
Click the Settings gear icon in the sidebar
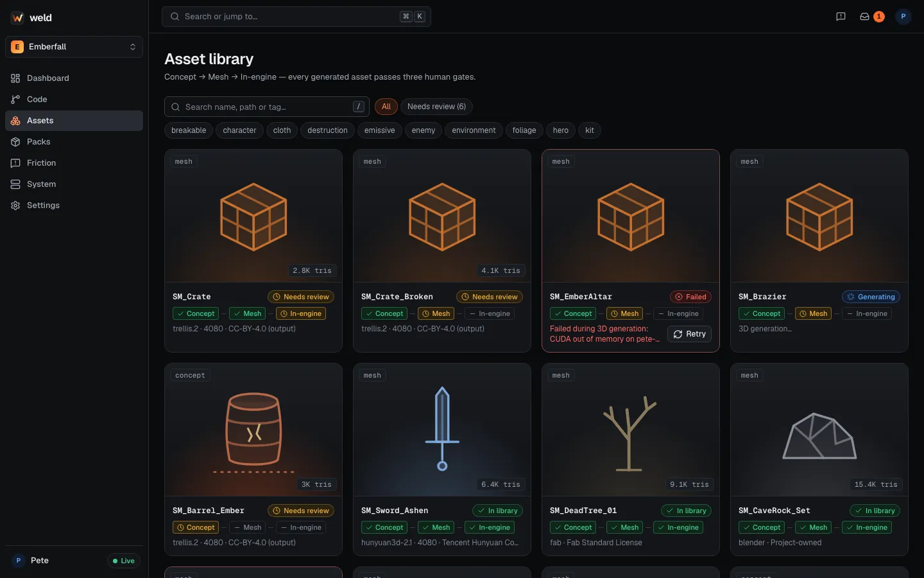click(15, 206)
